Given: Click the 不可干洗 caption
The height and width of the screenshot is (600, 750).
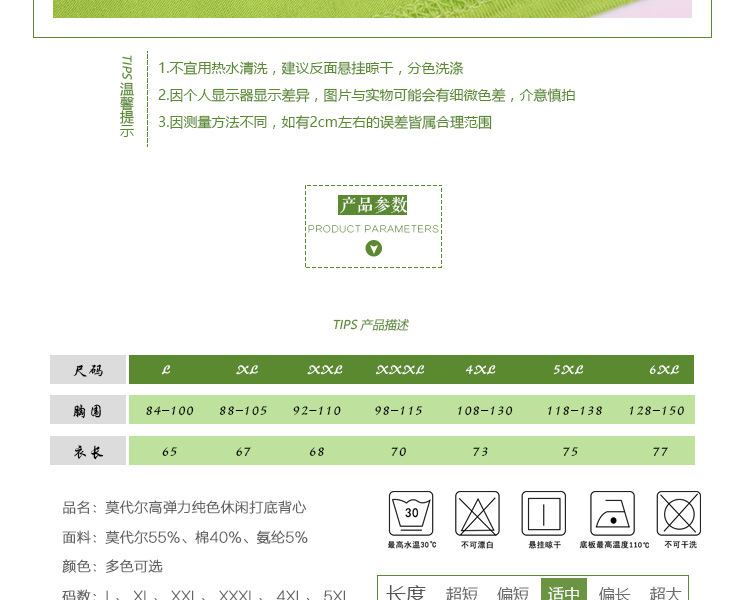Looking at the screenshot, I should coord(681,544).
